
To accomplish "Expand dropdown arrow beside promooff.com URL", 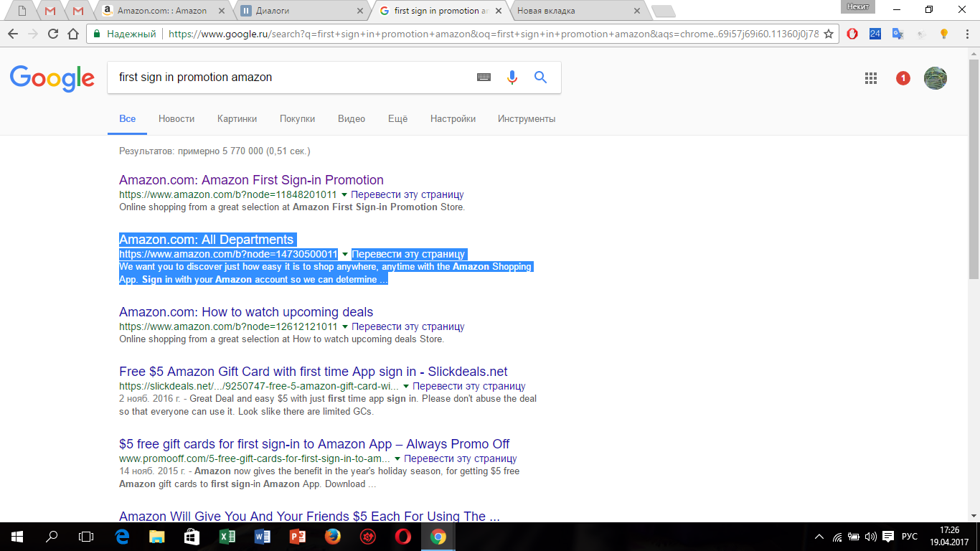I will (397, 459).
